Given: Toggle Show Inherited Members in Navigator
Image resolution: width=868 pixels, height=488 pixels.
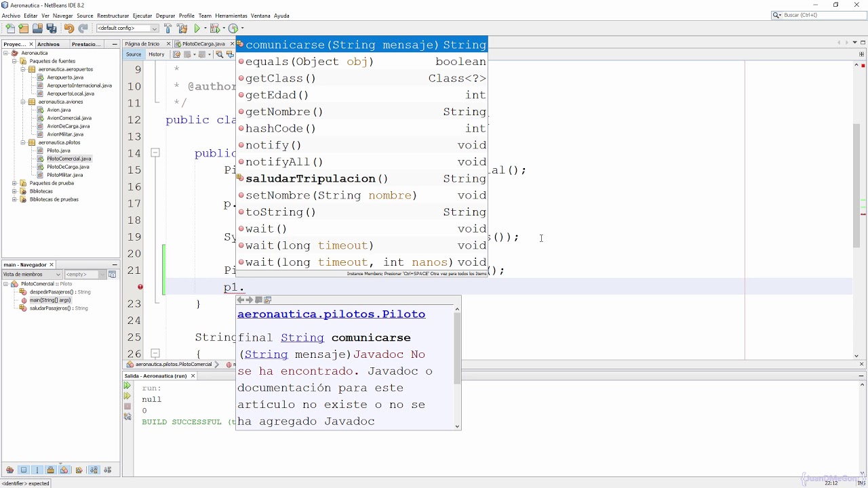Looking at the screenshot, I should 9,470.
